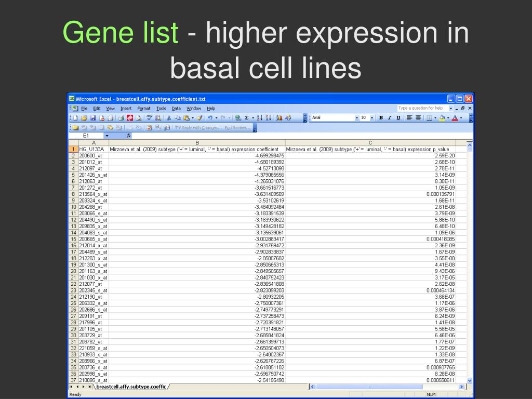Toggle Bold formatting

coord(381,118)
